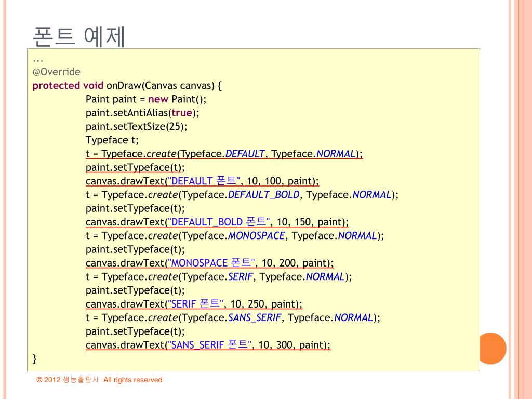The height and width of the screenshot is (399, 532).
Task: Click the Typeface t; declaration
Action: pyautogui.click(x=112, y=140)
